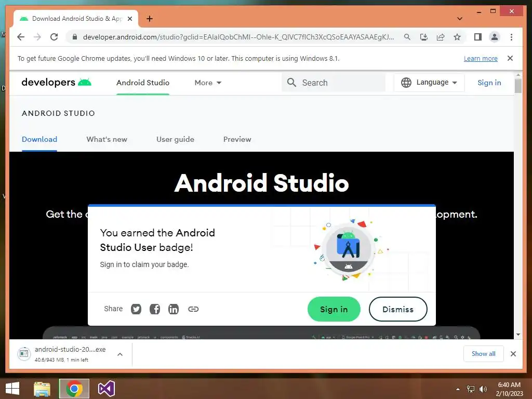Open the Windows Start menu
The width and height of the screenshot is (532, 399).
[12, 389]
